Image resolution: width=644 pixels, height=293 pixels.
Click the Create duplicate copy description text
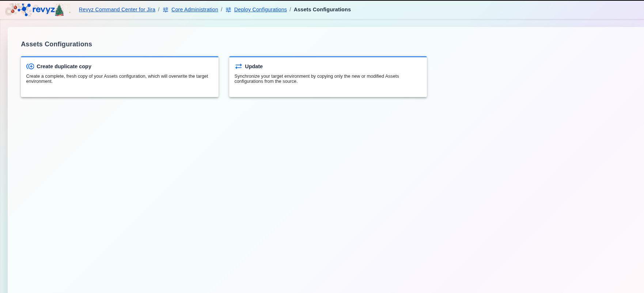117,78
